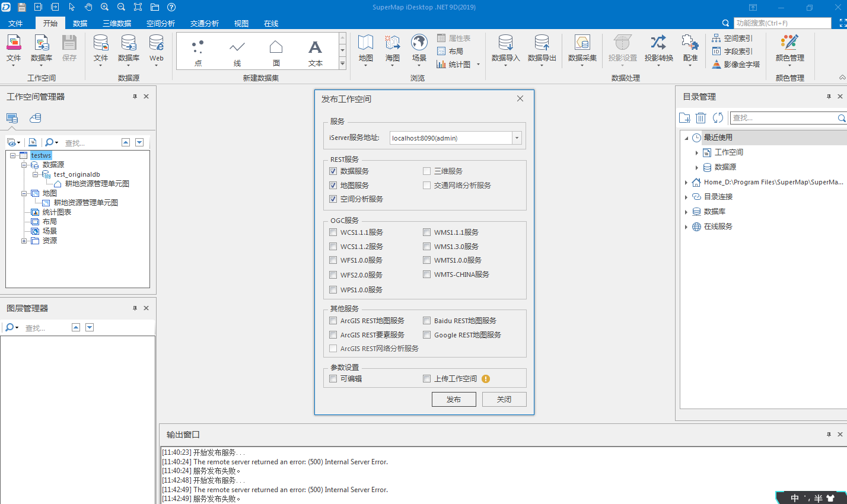The height and width of the screenshot is (504, 847).
Task: Create new 点 dataset
Action: 198,52
